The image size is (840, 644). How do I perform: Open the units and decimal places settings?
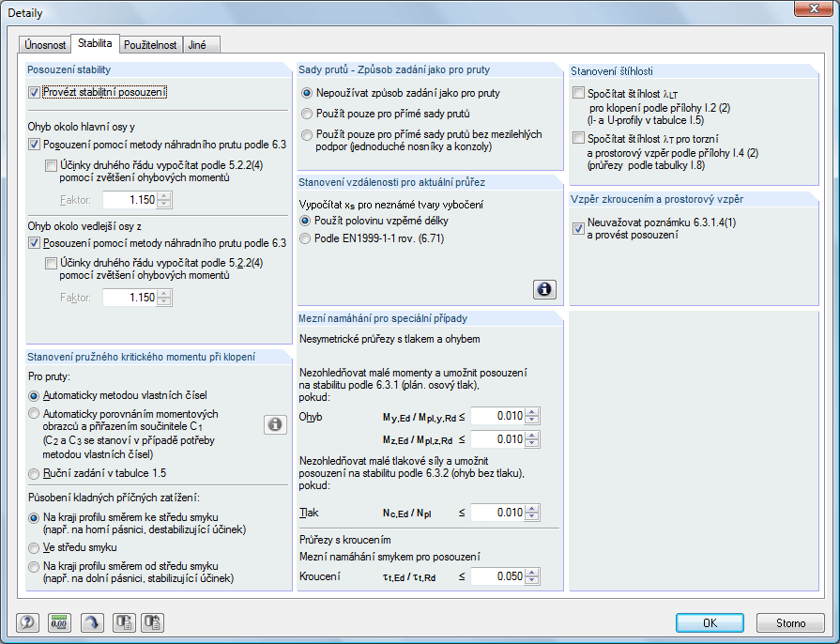coord(59,622)
